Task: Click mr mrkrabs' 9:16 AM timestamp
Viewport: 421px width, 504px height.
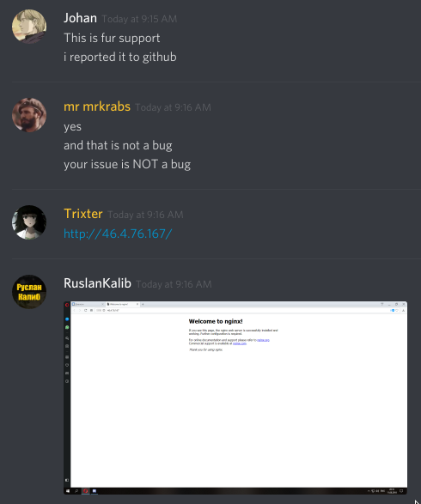Action: coord(173,107)
